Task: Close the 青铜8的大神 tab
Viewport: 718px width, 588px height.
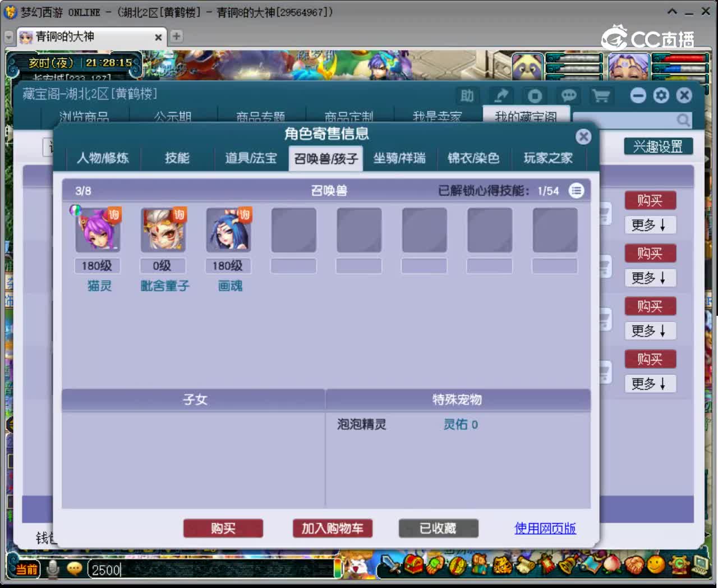Action: 158,38
